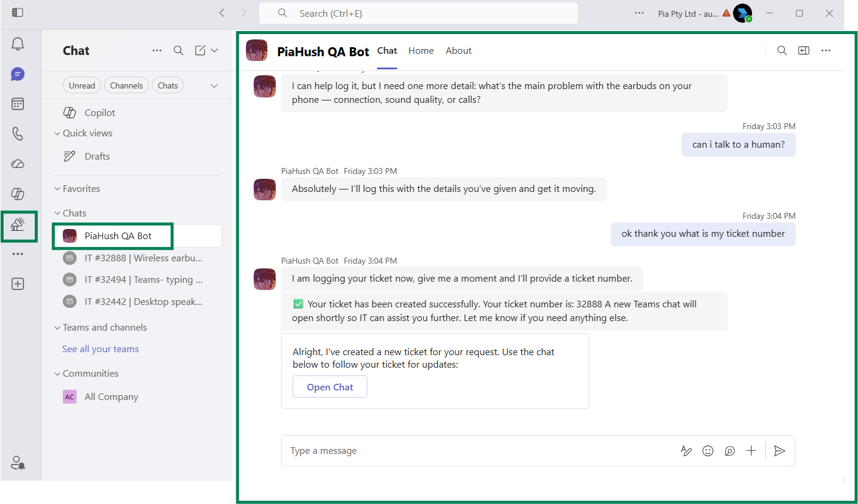Show more apps via rail ellipsis
Viewport: 858px width, 504px height.
point(18,254)
